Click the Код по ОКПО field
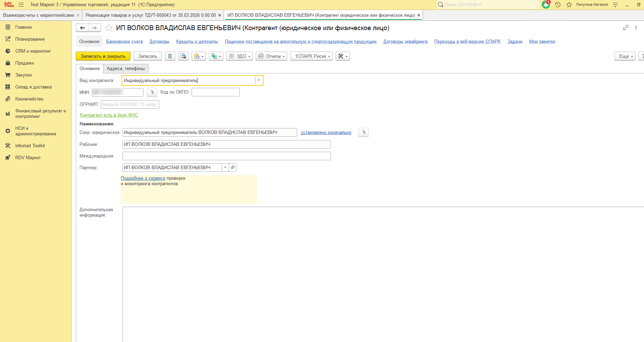 click(x=215, y=92)
